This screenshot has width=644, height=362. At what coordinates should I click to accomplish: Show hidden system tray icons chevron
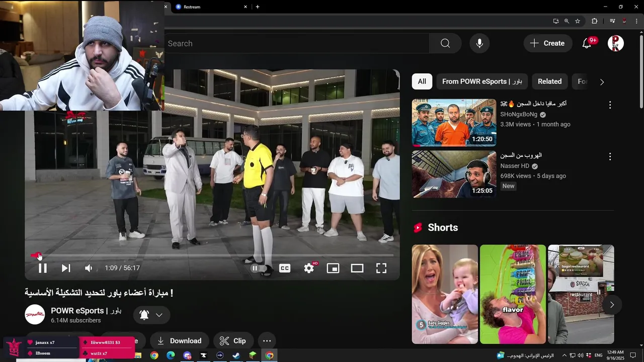tap(564, 355)
